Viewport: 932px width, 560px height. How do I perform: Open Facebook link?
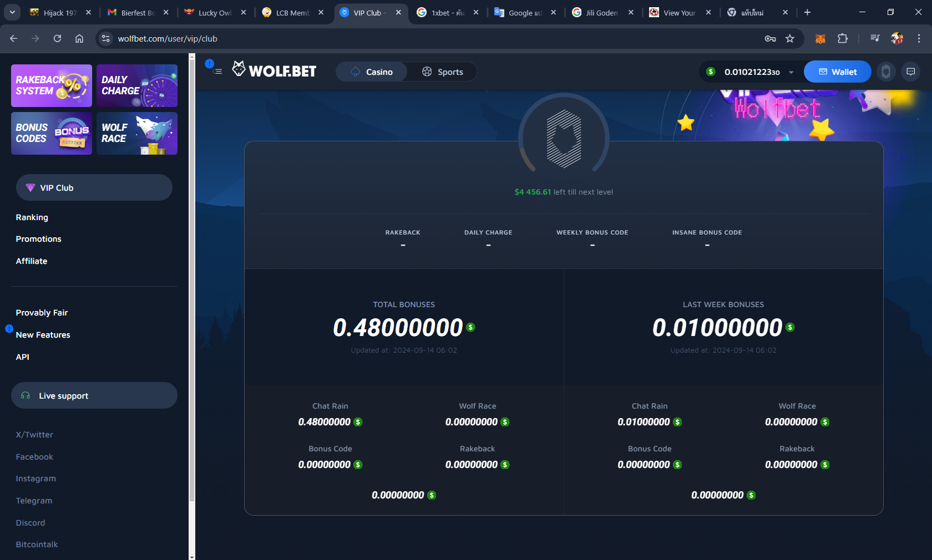click(34, 457)
